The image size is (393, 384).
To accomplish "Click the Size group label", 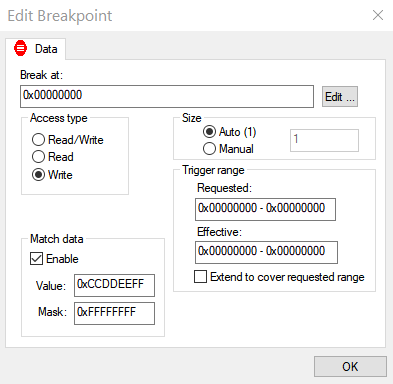I will tap(192, 118).
